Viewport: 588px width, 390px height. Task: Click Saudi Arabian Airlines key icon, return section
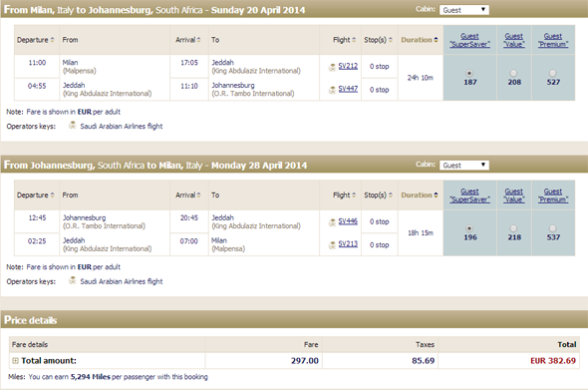click(x=73, y=280)
